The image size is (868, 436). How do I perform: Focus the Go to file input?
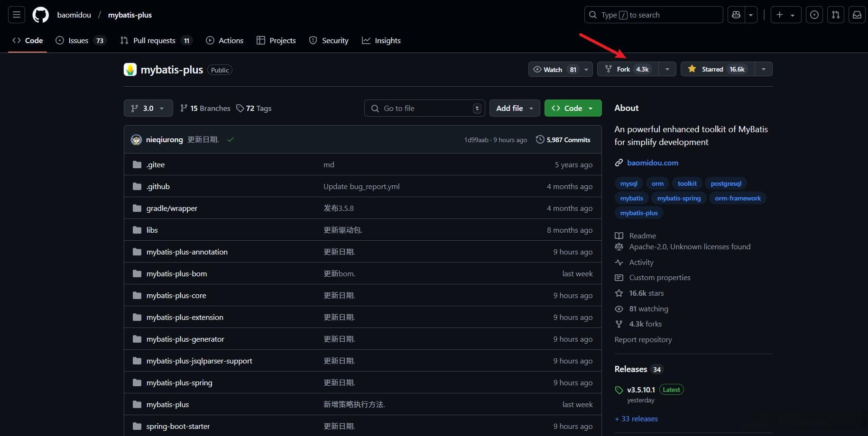click(x=425, y=108)
